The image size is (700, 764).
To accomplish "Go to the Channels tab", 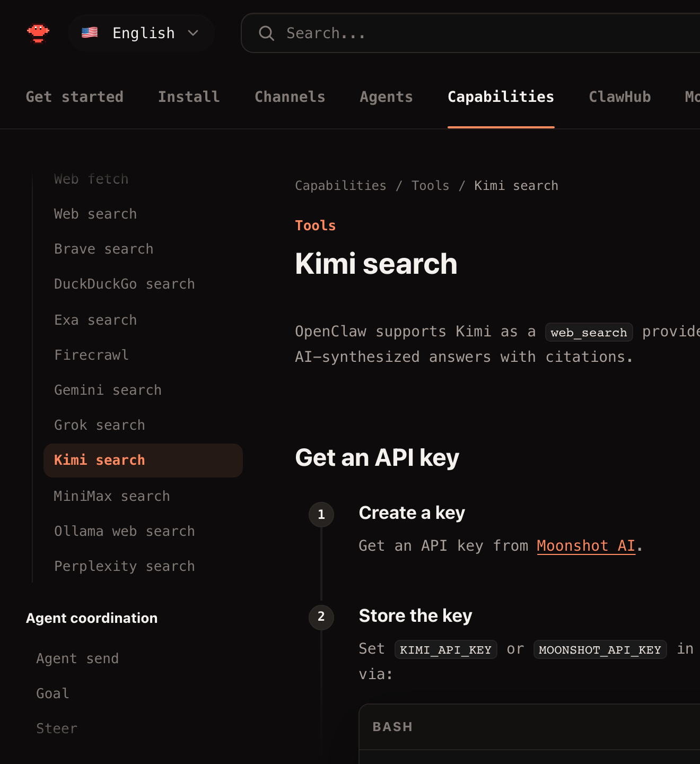I will pyautogui.click(x=290, y=97).
